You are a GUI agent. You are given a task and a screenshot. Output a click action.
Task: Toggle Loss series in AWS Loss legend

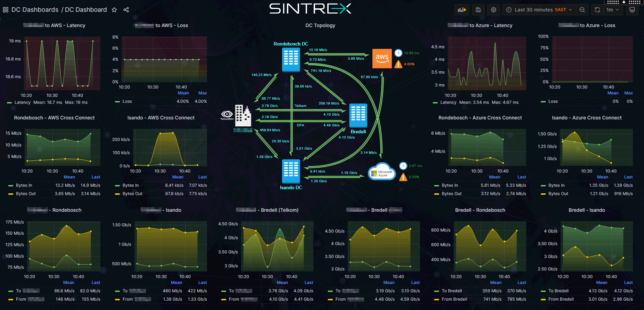point(127,101)
